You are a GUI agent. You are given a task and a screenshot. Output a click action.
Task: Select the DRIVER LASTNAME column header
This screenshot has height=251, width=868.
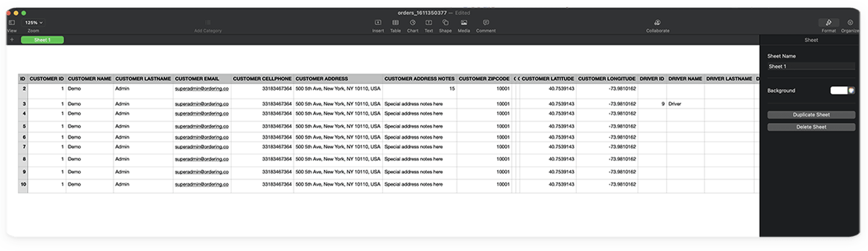[x=729, y=79]
